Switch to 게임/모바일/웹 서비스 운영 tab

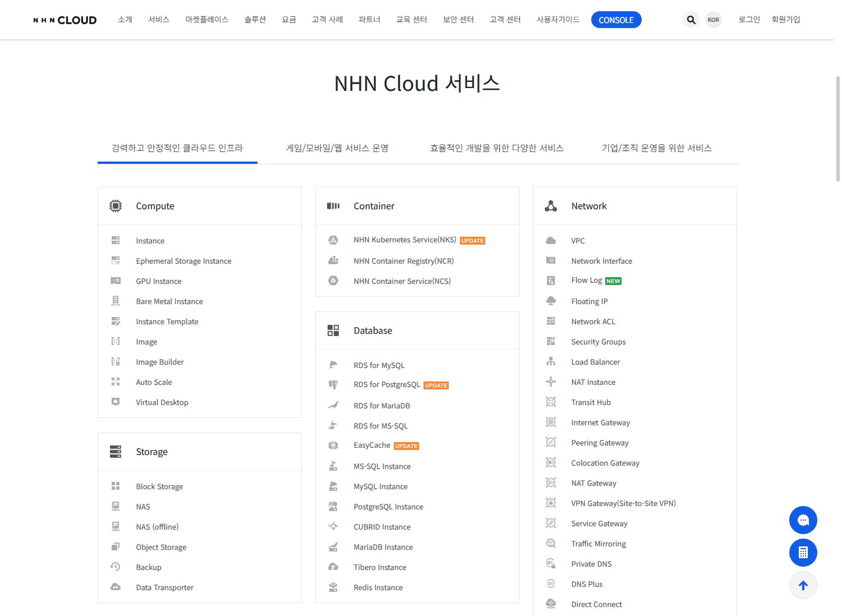(337, 148)
